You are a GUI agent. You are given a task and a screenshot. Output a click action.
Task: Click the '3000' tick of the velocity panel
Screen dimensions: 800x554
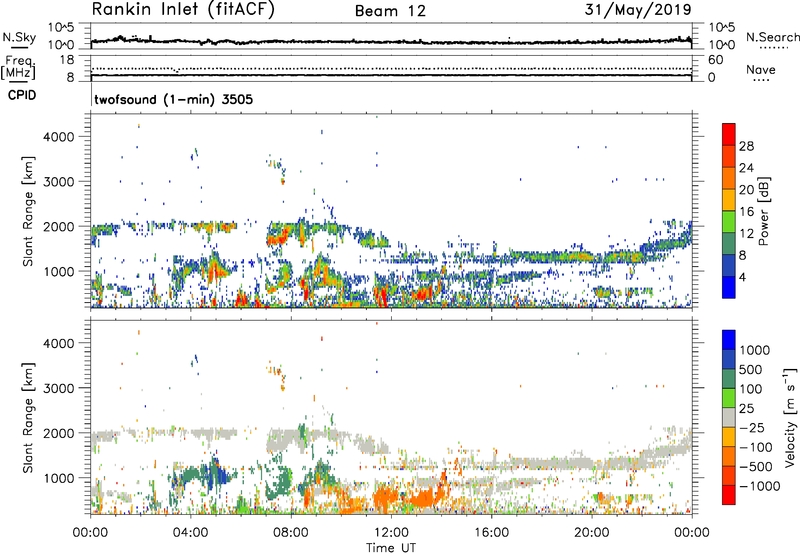pyautogui.click(x=59, y=388)
